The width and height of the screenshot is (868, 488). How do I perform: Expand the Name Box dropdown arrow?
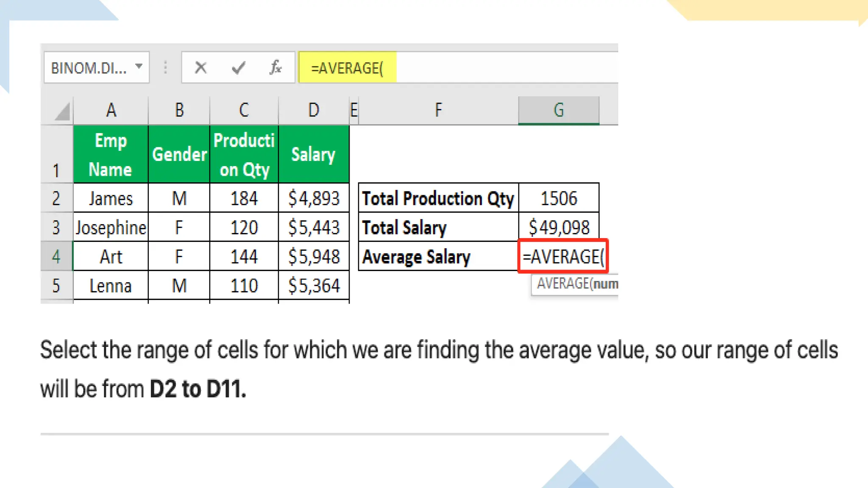click(x=139, y=67)
